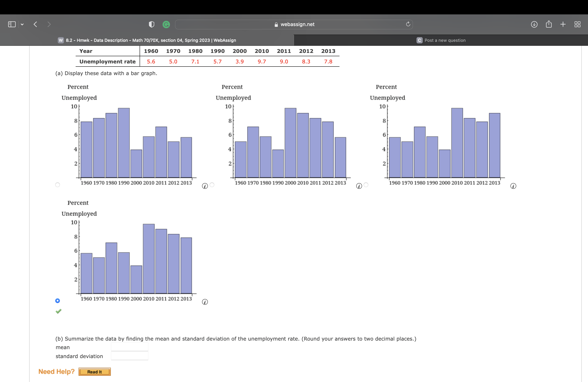Open the Downloads list
This screenshot has width=588, height=382.
pyautogui.click(x=534, y=24)
